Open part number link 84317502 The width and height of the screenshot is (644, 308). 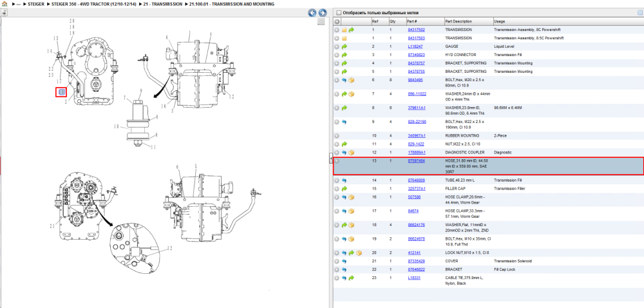point(416,30)
